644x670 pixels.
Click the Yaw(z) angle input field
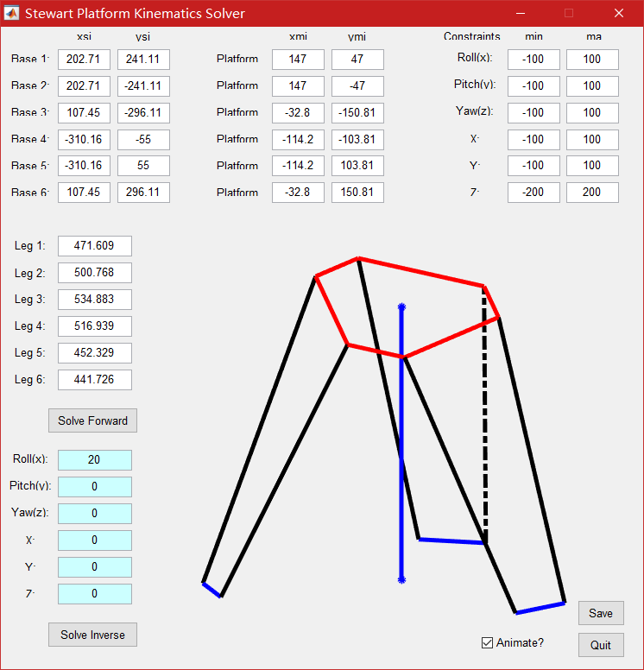click(x=94, y=514)
